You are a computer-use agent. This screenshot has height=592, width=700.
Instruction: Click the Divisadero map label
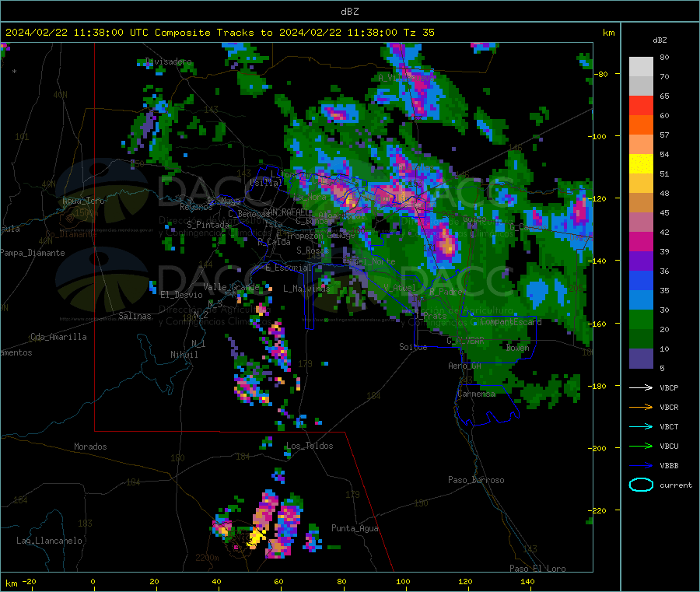click(169, 61)
